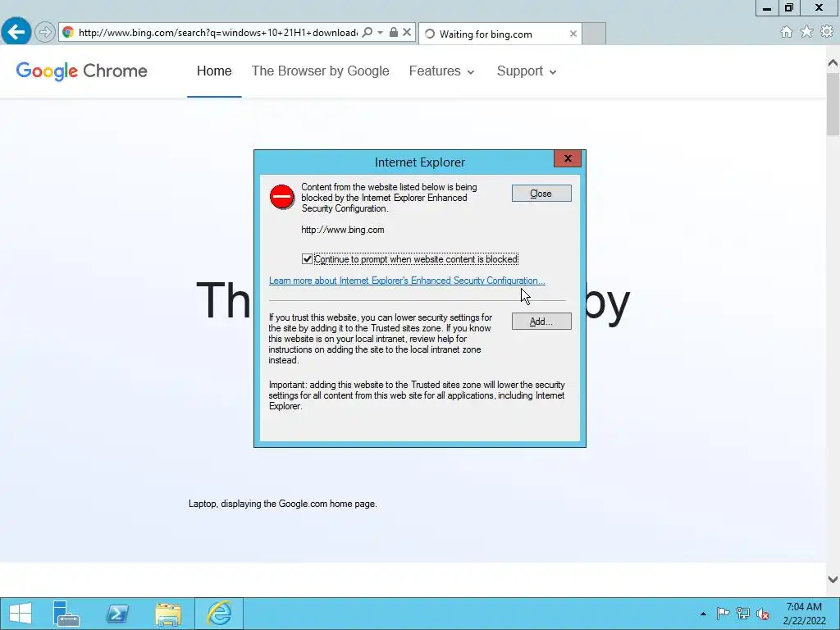Click the Google Chrome logo
The height and width of the screenshot is (630, 840).
[81, 71]
